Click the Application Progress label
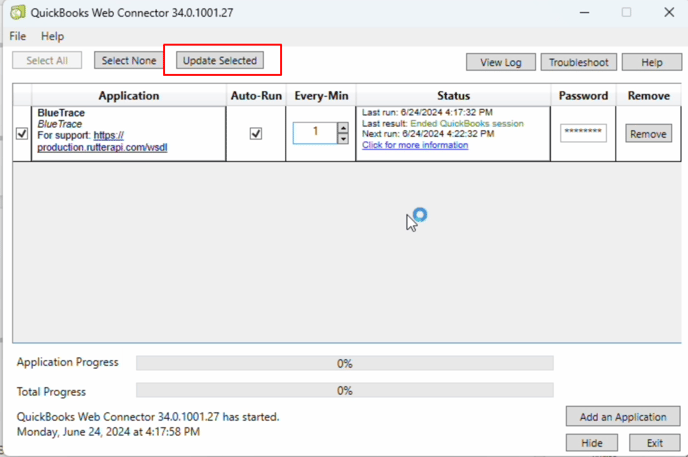The width and height of the screenshot is (688, 457). 68,362
